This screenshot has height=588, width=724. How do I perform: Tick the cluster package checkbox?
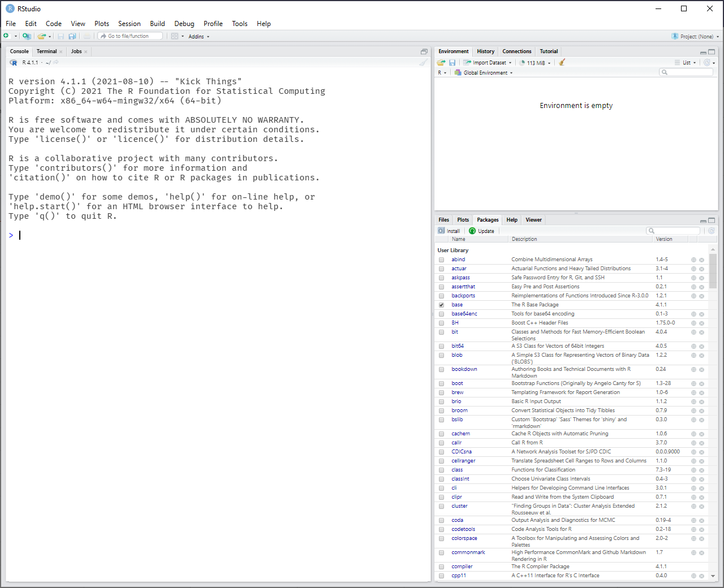click(441, 507)
